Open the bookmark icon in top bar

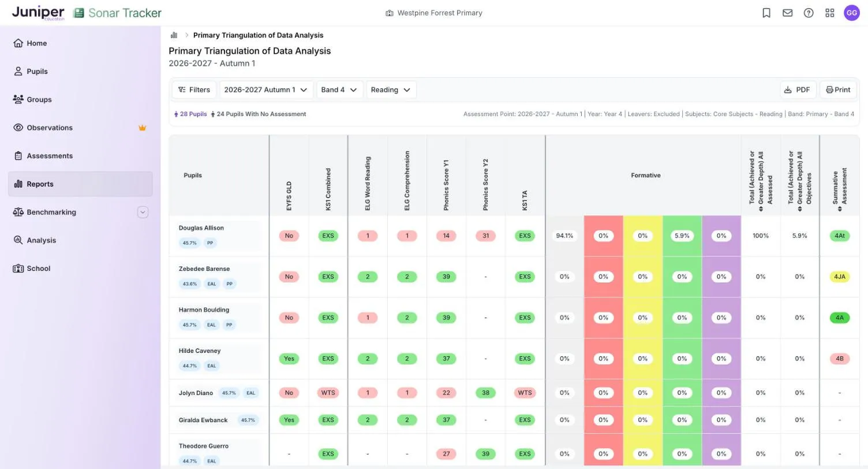766,13
